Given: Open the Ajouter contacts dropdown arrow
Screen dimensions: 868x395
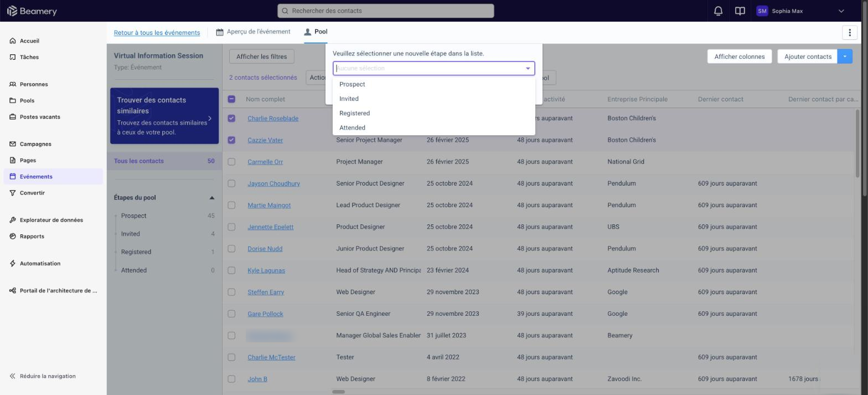Looking at the screenshot, I should click(x=845, y=57).
